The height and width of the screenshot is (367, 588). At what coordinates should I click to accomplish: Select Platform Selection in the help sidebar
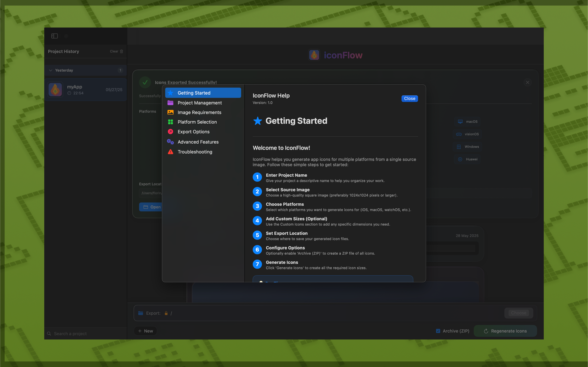[x=197, y=122]
